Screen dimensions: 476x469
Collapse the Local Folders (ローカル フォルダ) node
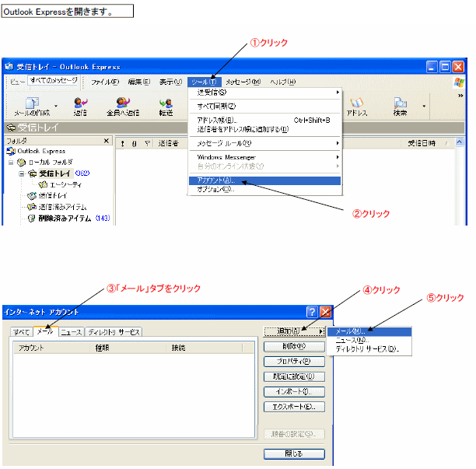[11, 163]
